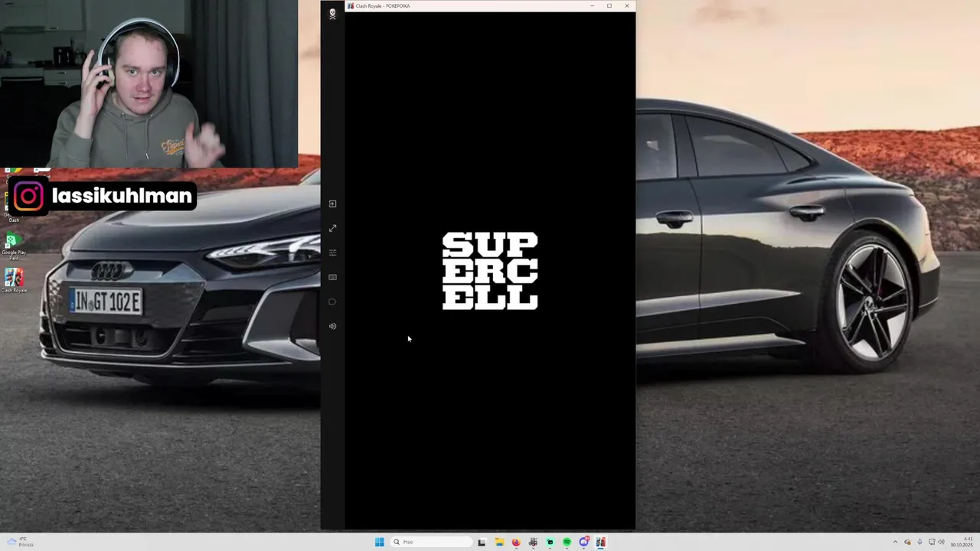Open the Google Play Pelit desktop shortcut
Image resolution: width=980 pixels, height=551 pixels.
[x=13, y=246]
